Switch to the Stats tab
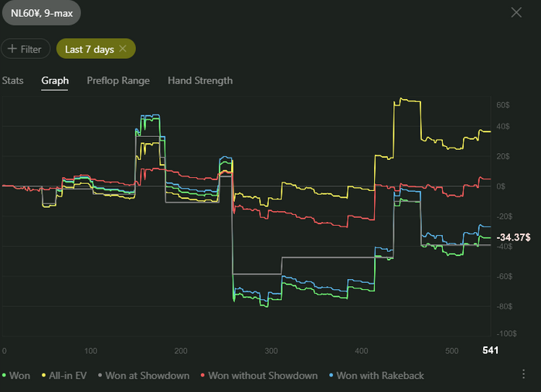The height and width of the screenshot is (392, 541). 12,80
